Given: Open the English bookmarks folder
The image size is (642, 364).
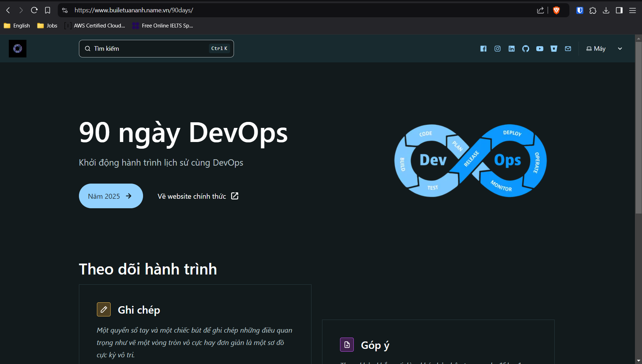Looking at the screenshot, I should click(x=17, y=25).
